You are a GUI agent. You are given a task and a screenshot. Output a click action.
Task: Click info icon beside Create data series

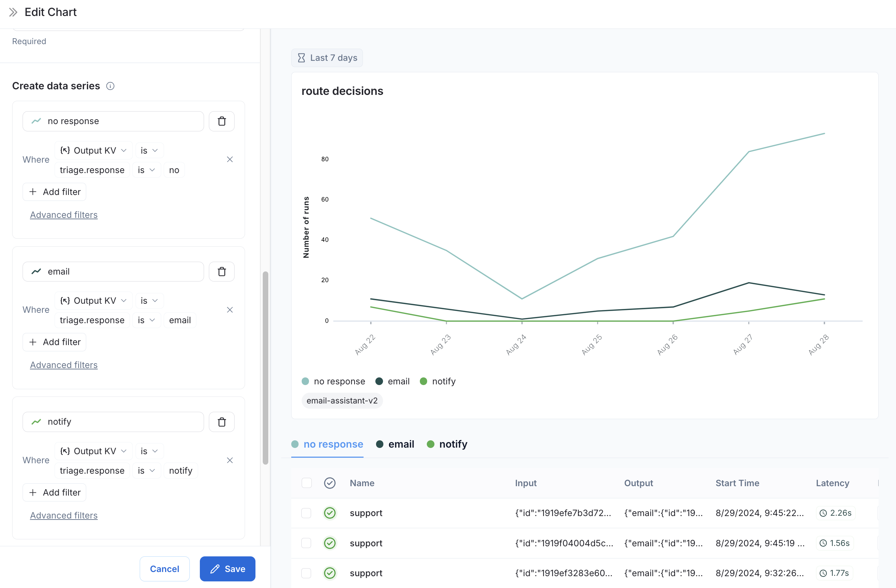pyautogui.click(x=110, y=86)
